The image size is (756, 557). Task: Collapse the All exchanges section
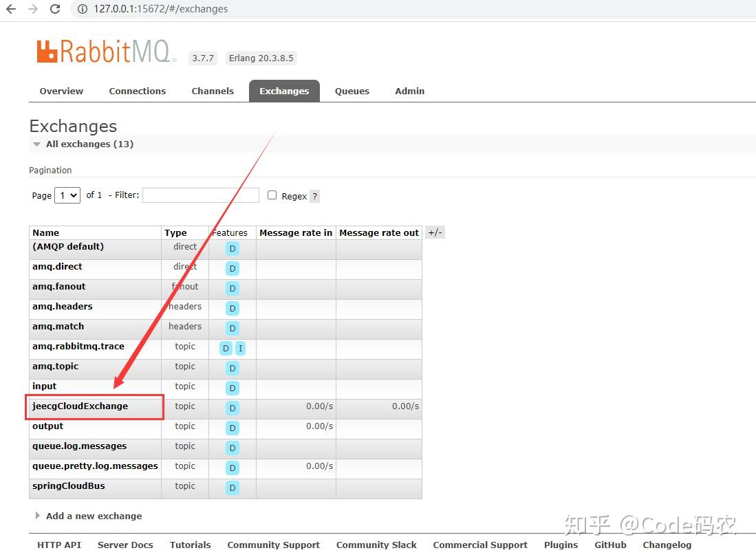(x=83, y=144)
